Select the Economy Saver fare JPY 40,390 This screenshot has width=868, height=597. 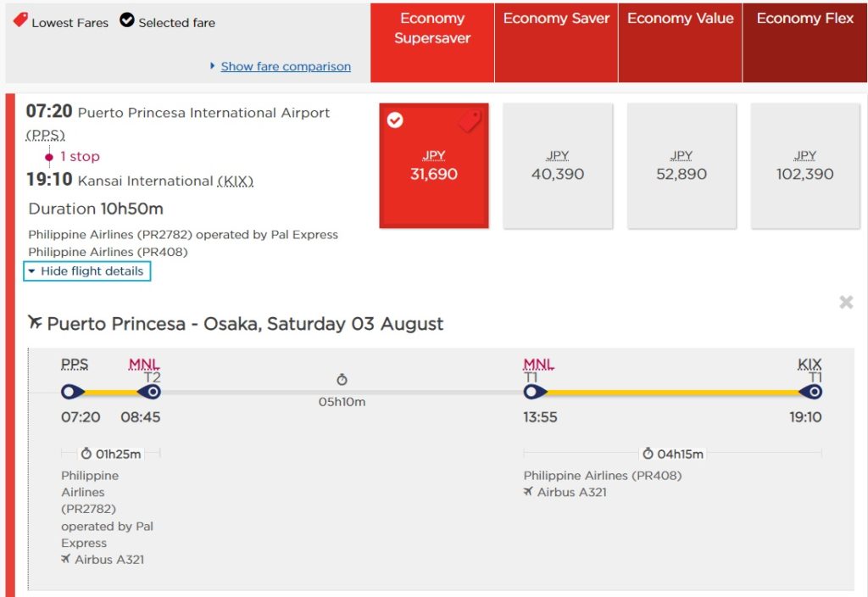pos(557,166)
